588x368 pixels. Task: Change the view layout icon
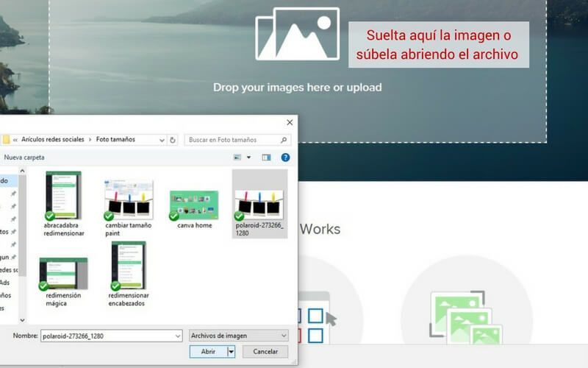(x=237, y=158)
